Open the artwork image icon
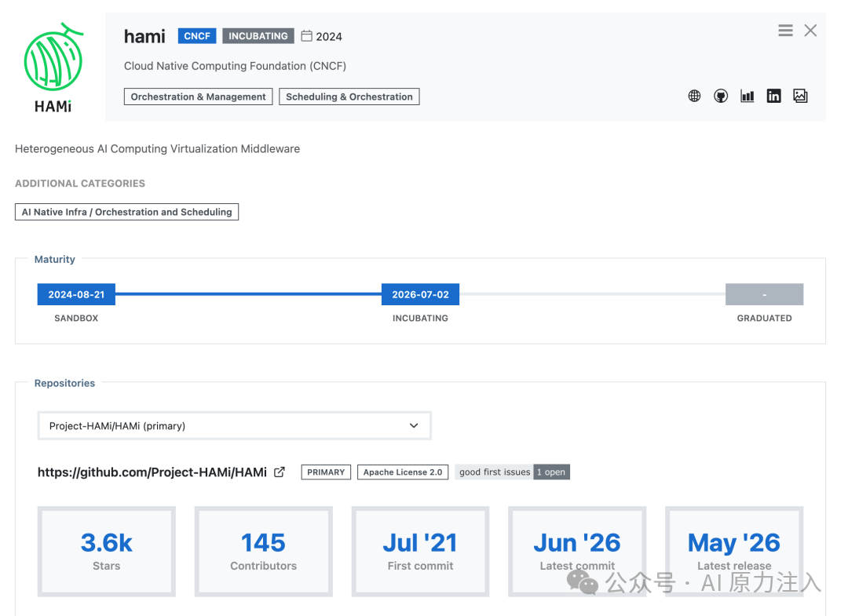 click(800, 97)
